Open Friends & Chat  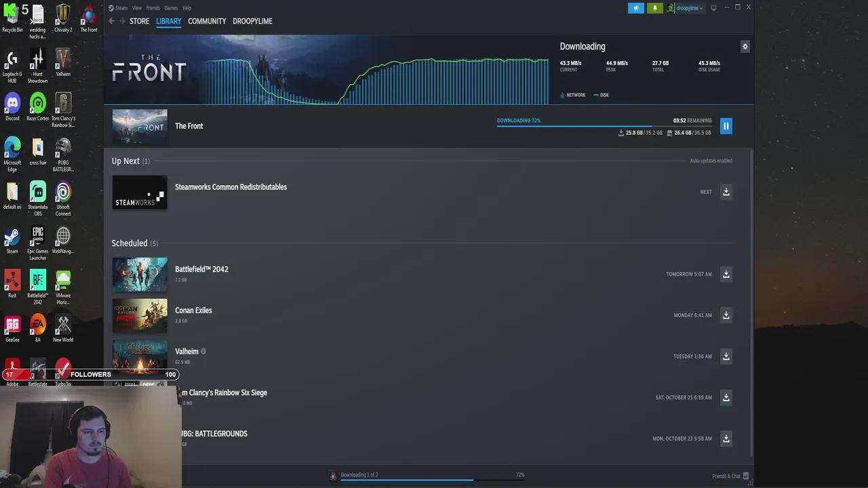tap(730, 476)
